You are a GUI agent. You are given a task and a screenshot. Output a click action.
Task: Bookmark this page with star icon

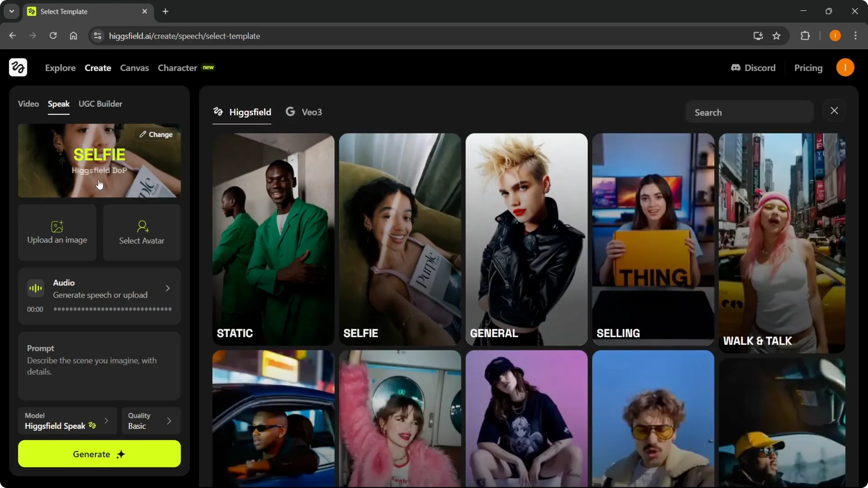click(776, 36)
